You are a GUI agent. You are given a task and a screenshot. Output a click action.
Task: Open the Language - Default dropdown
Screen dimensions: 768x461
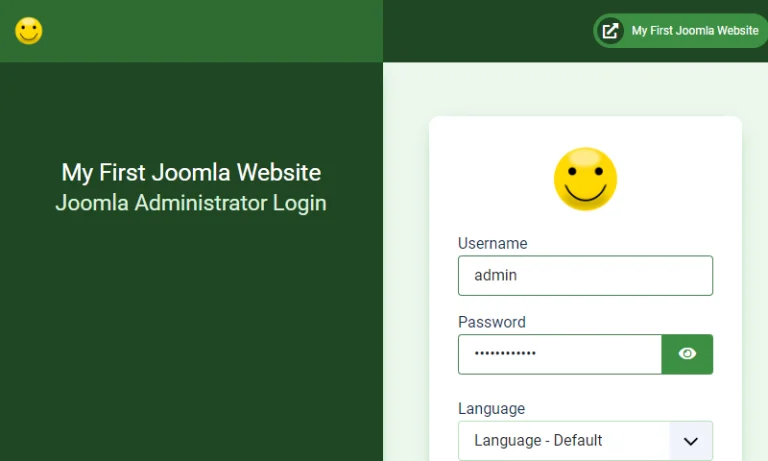pyautogui.click(x=585, y=440)
